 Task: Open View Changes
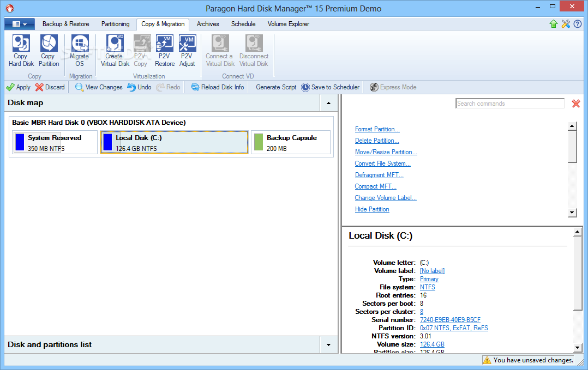[x=99, y=87]
